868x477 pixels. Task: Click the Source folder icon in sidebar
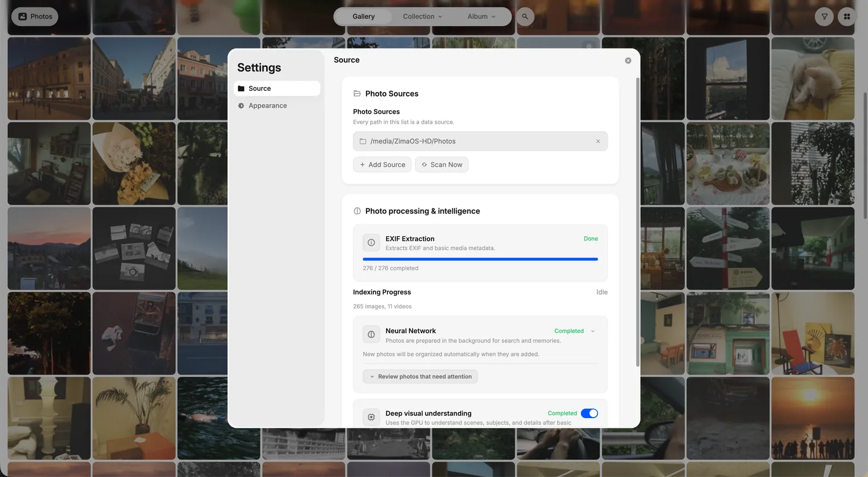[x=241, y=89]
